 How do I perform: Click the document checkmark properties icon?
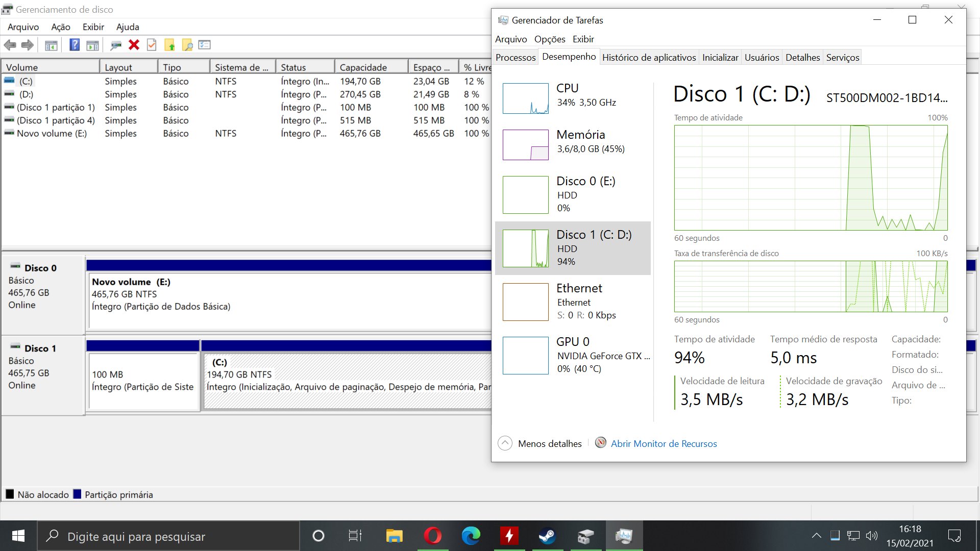tap(152, 45)
